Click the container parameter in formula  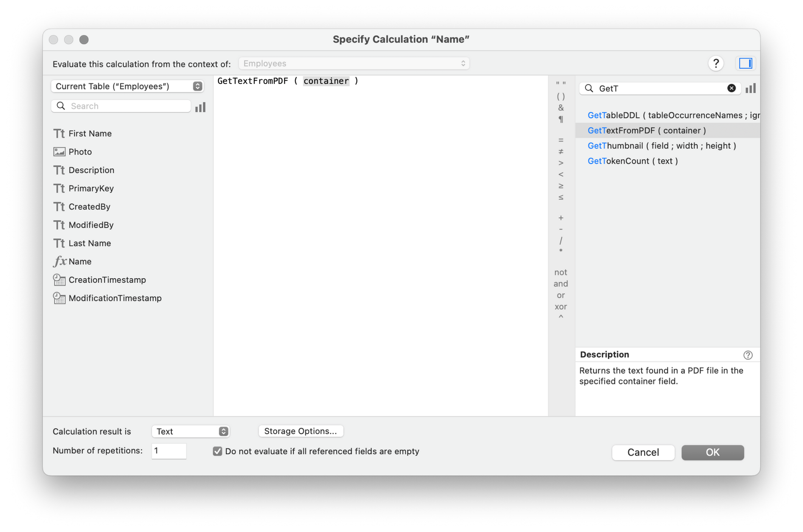326,81
